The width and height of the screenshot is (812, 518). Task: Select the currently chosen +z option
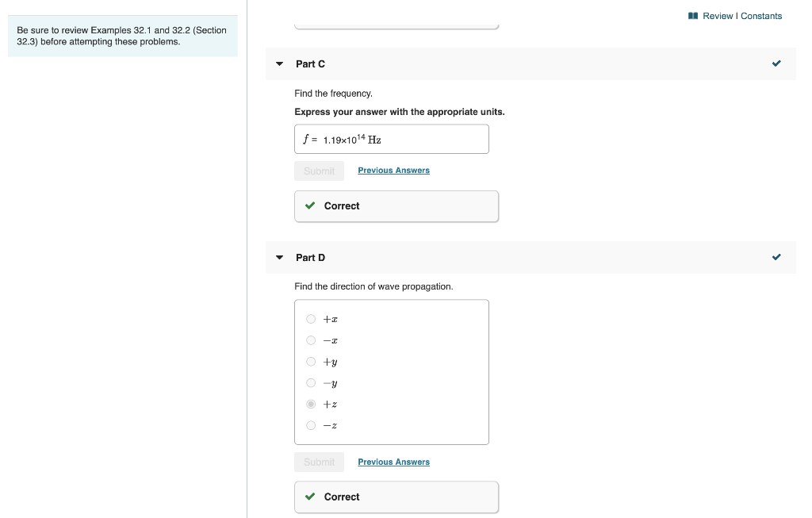point(311,405)
